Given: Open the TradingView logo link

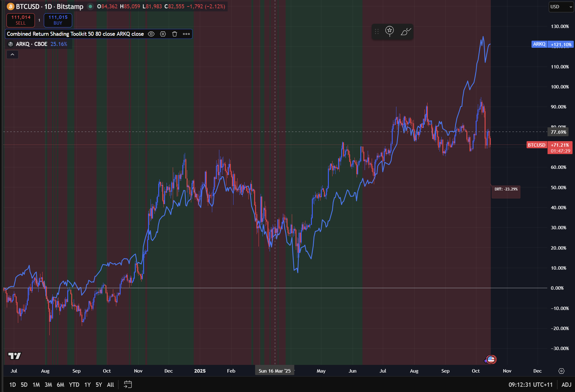Looking at the screenshot, I should pyautogui.click(x=14, y=356).
